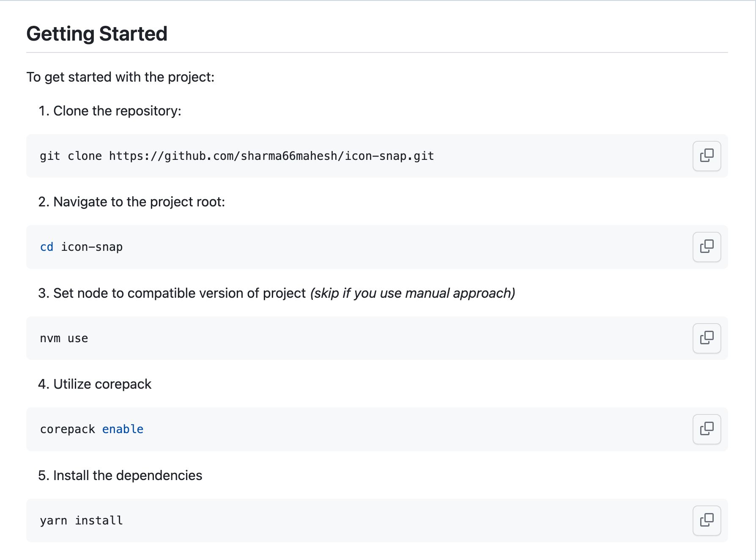Click the 'yarn install' code text
Viewport: 756px width, 560px height.
(81, 521)
